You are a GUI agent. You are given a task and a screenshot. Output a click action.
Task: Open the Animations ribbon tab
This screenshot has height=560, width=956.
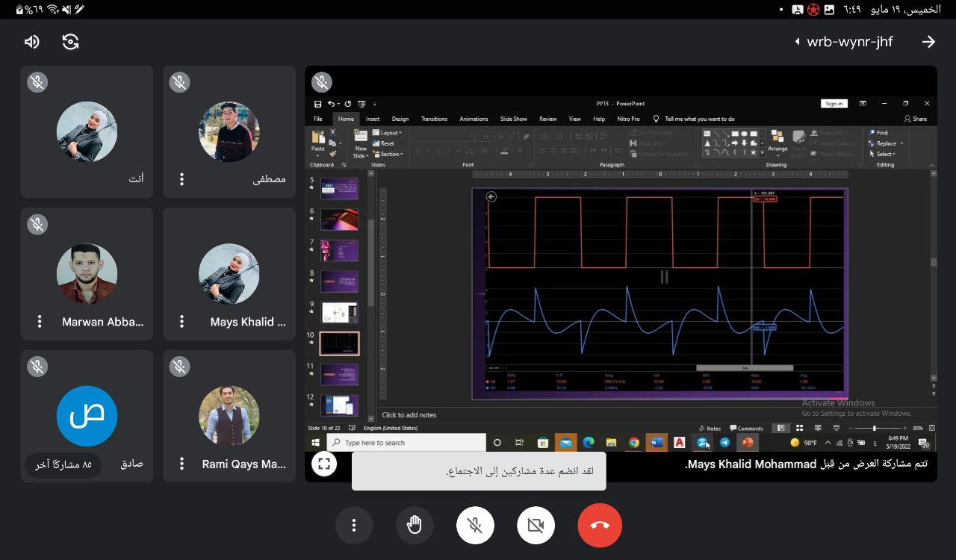474,119
